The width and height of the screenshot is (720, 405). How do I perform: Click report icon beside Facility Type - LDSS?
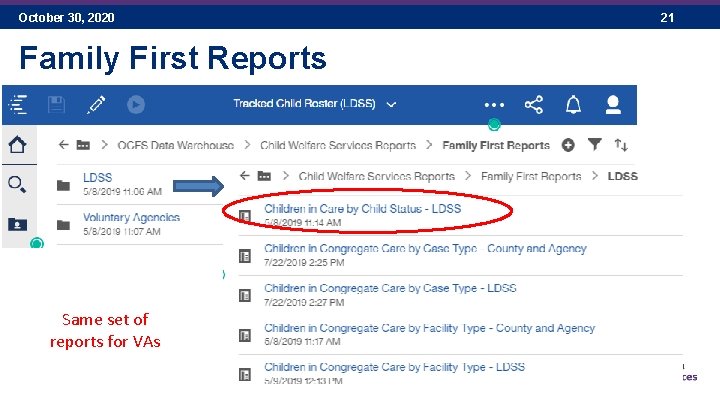[245, 375]
